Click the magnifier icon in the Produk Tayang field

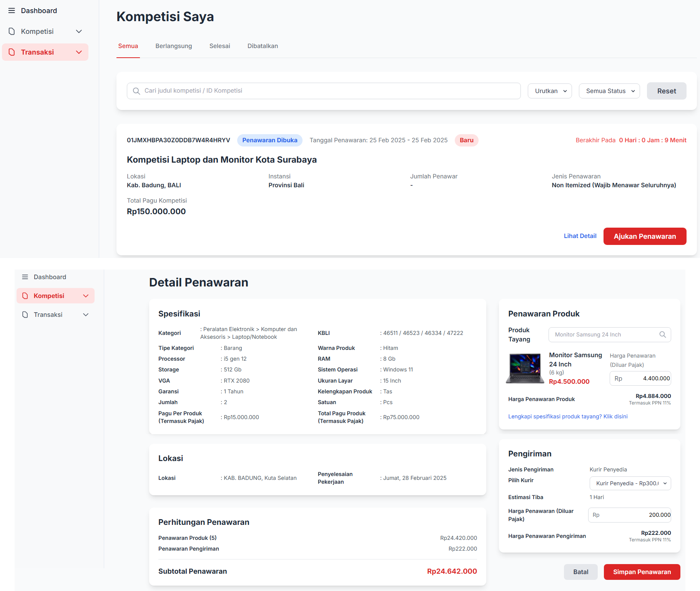point(662,335)
